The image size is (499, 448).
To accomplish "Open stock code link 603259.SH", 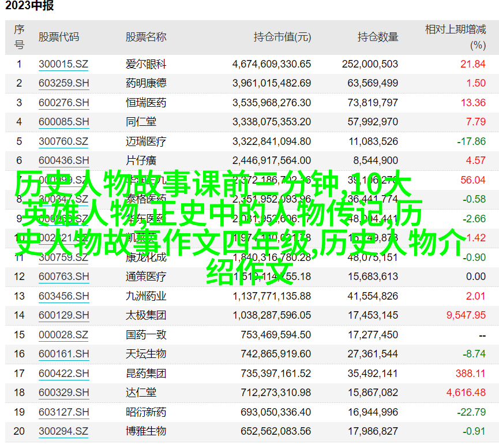I will pyautogui.click(x=63, y=83).
